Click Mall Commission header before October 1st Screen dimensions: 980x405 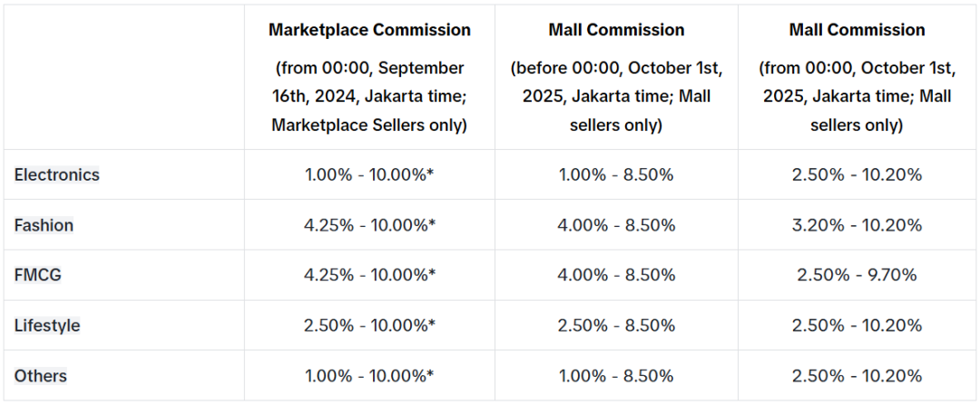pos(616,30)
